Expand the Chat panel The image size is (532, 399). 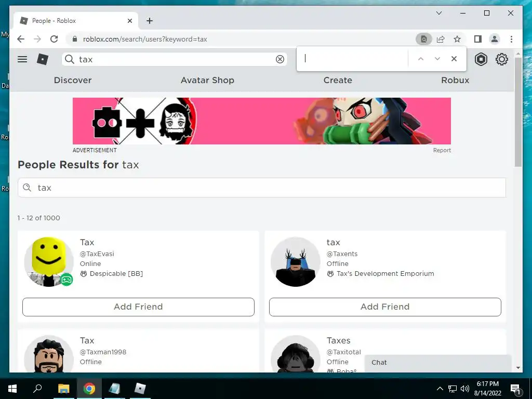tap(437, 363)
